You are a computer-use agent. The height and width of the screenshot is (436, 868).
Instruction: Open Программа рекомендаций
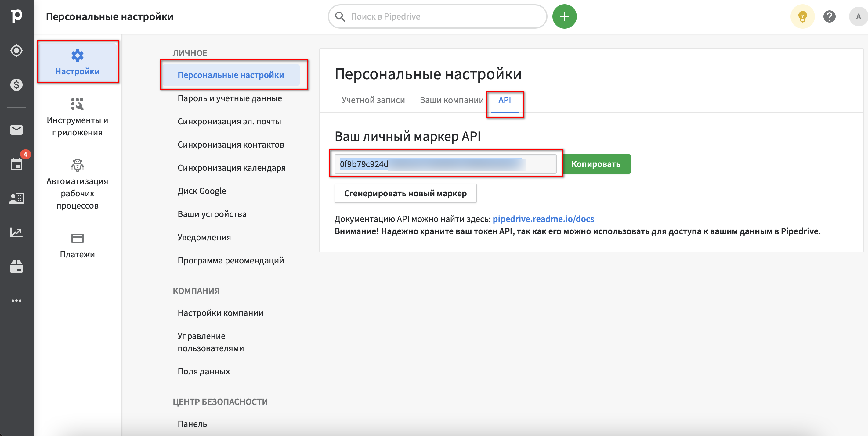pos(231,261)
